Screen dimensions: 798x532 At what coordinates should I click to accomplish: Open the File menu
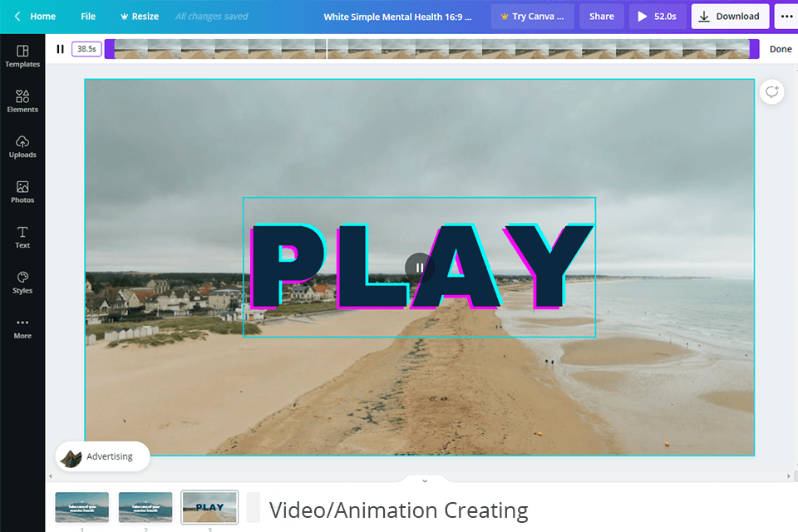click(x=88, y=17)
